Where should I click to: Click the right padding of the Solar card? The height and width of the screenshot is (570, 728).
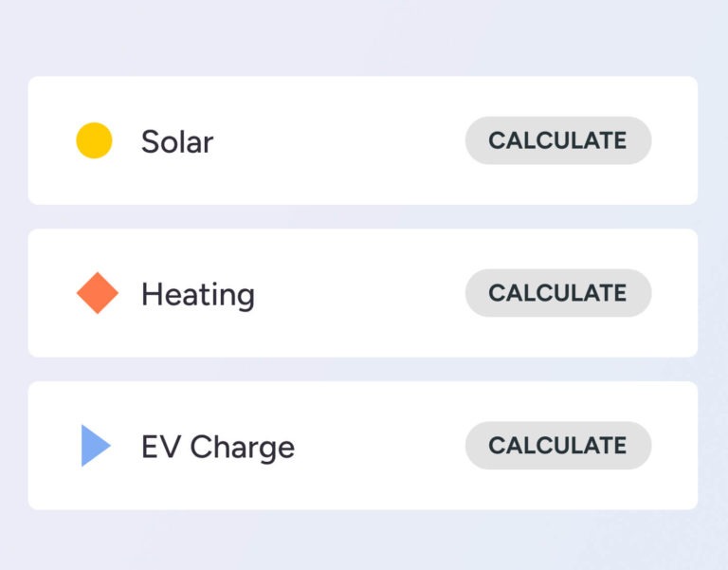click(675, 141)
